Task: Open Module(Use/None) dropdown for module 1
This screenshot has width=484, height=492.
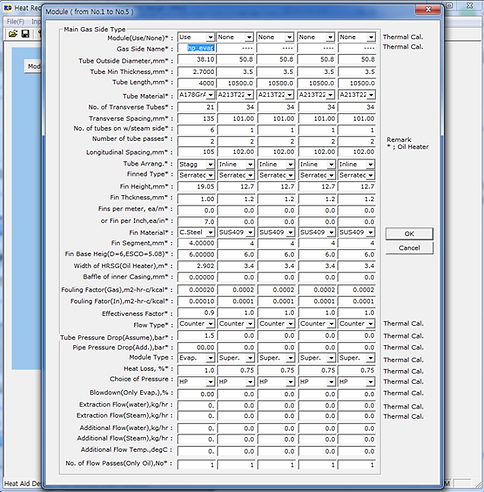Action: click(x=210, y=37)
